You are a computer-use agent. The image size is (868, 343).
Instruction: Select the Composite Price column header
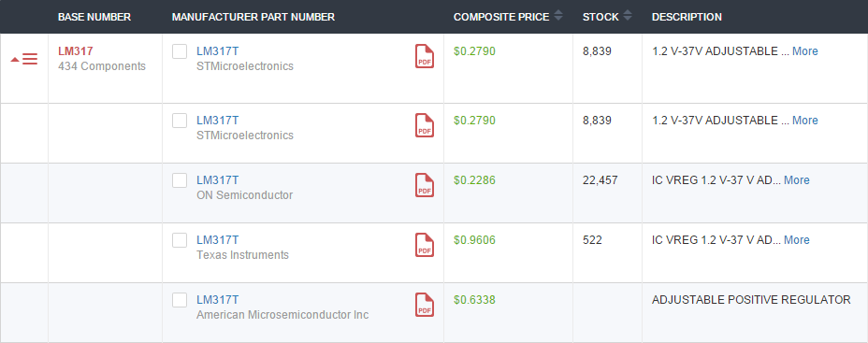coord(501,17)
